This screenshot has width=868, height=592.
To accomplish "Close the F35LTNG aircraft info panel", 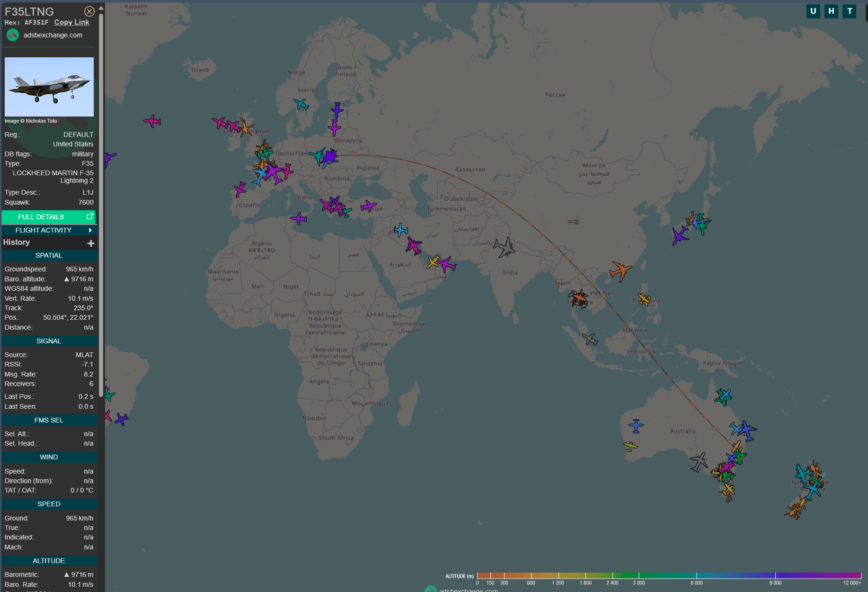I will point(89,11).
